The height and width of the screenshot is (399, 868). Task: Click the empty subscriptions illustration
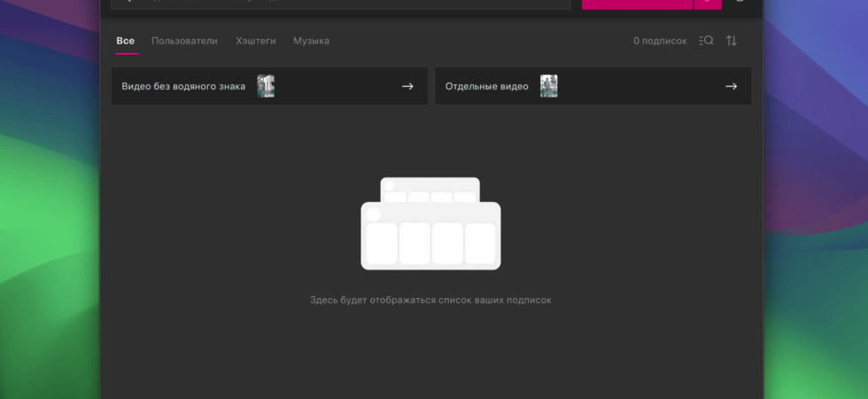[x=430, y=223]
